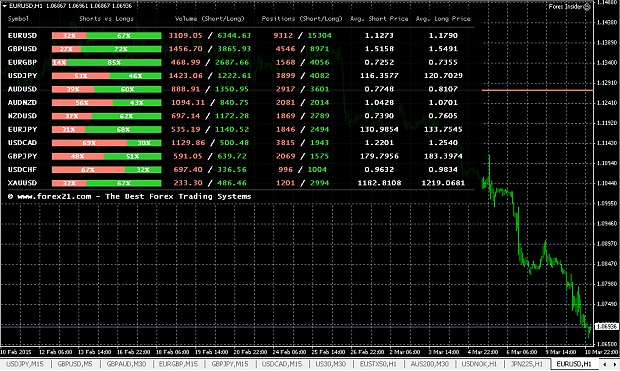Click the Shorts vs Longs column header
620x371 pixels.
(x=106, y=19)
